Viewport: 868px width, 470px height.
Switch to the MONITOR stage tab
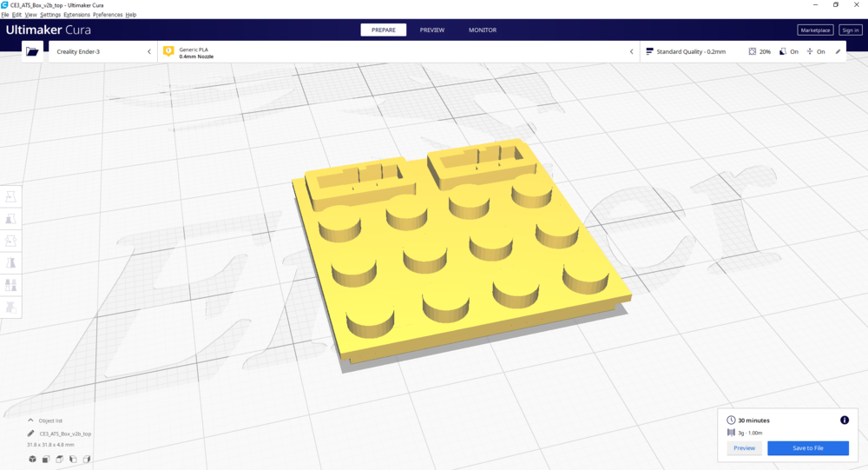tap(482, 30)
